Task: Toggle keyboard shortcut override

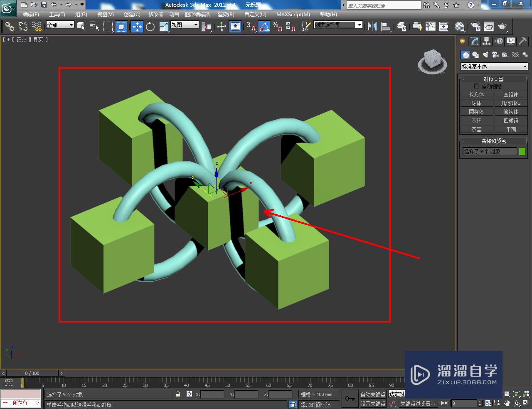Action: 235,27
